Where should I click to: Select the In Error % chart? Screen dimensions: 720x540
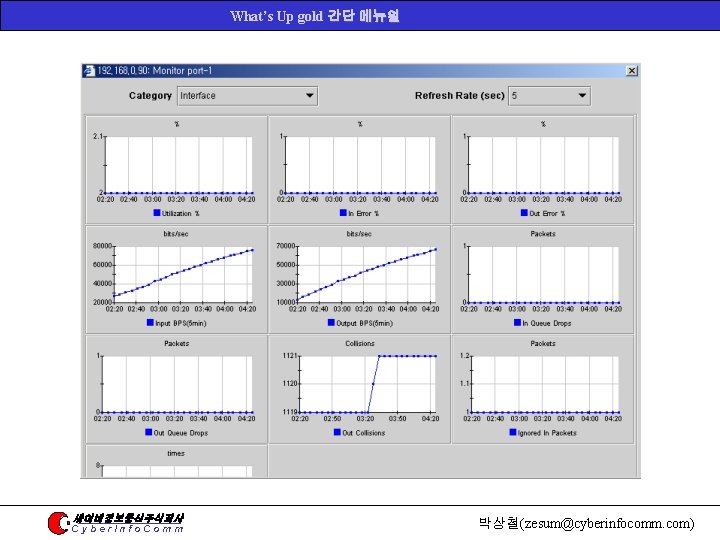click(x=360, y=169)
